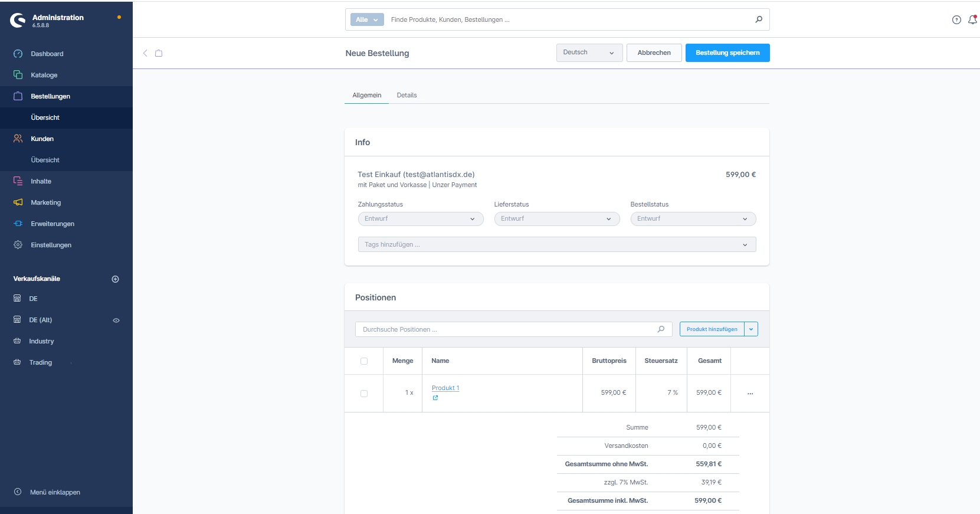The width and height of the screenshot is (980, 514).
Task: Click the Produkt hinzufügen button
Action: (x=712, y=329)
